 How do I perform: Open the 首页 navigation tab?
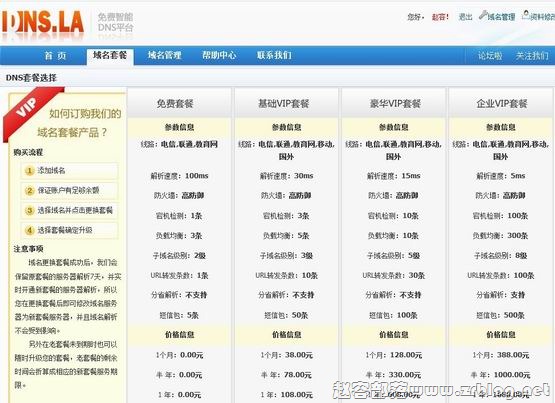tap(55, 56)
